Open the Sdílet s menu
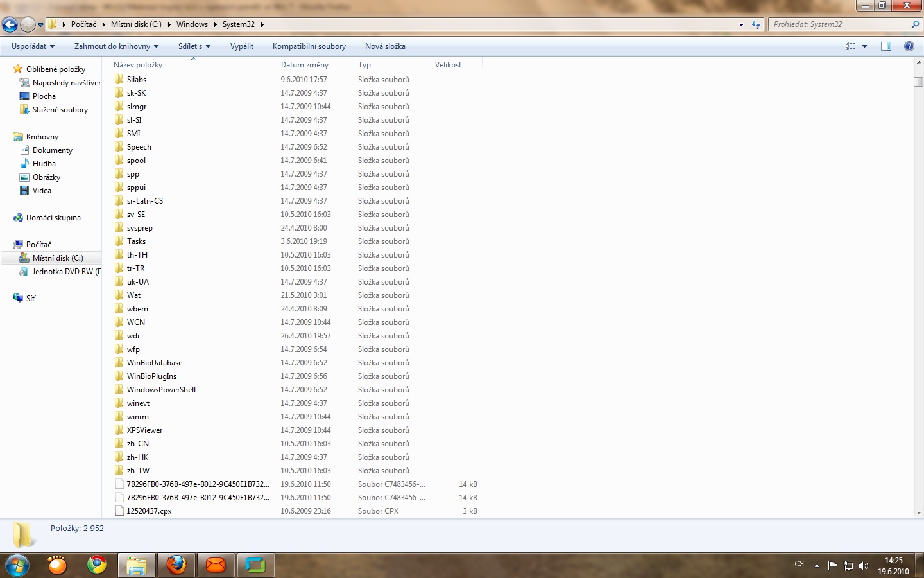 point(194,46)
